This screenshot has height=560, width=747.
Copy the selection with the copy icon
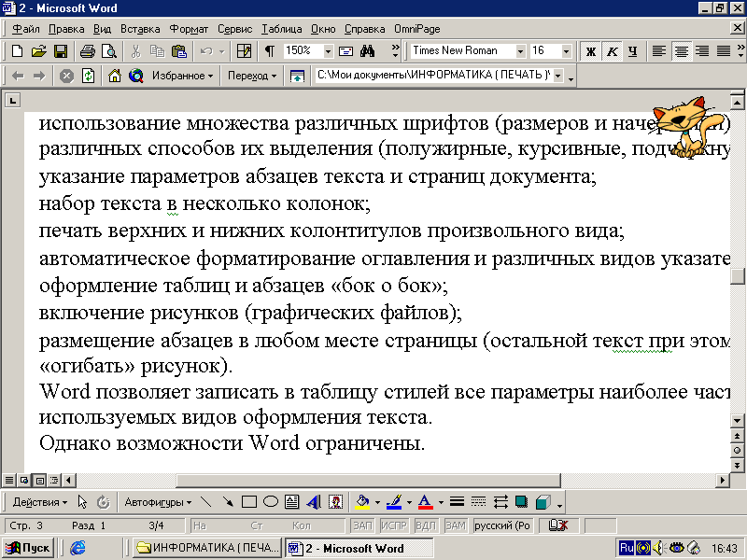point(157,51)
